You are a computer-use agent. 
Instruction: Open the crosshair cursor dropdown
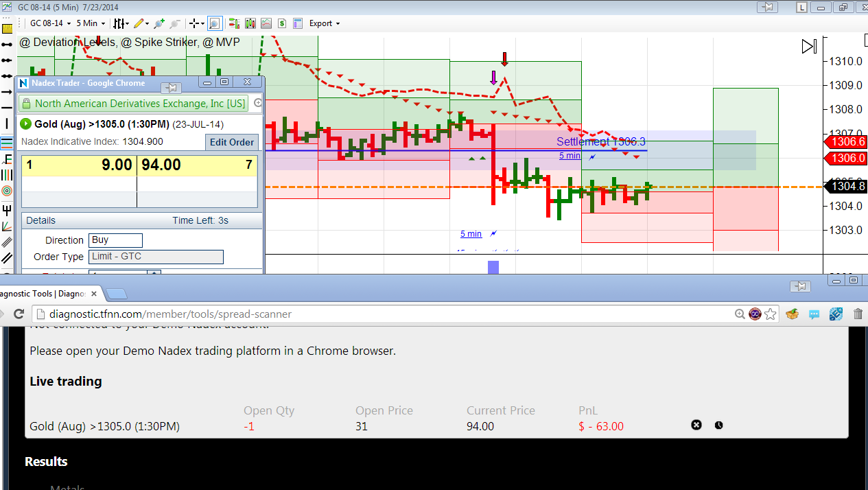point(196,23)
